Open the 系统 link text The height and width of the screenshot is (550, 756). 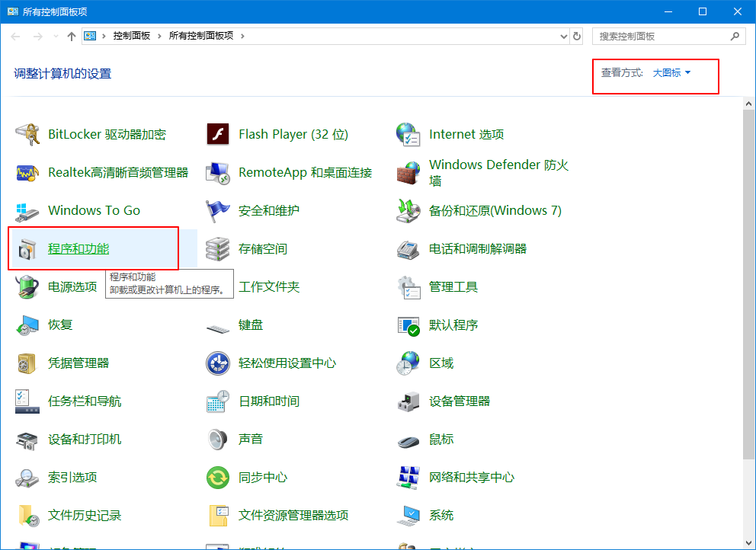pyautogui.click(x=441, y=515)
